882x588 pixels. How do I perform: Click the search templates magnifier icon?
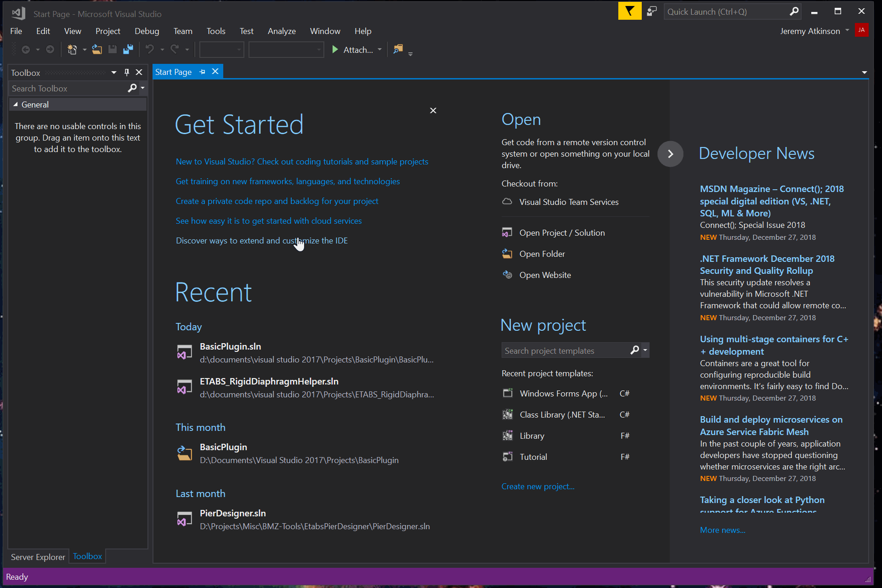point(634,351)
